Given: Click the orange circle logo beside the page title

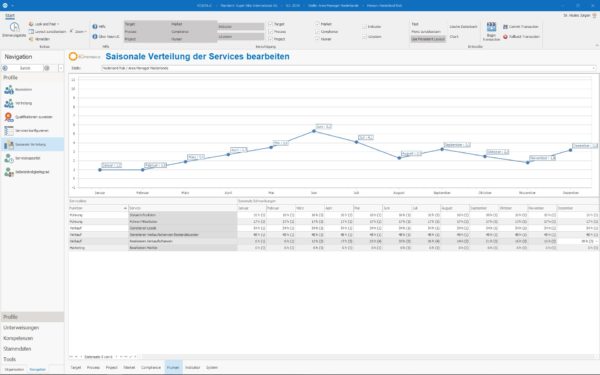Looking at the screenshot, I should coord(73,57).
